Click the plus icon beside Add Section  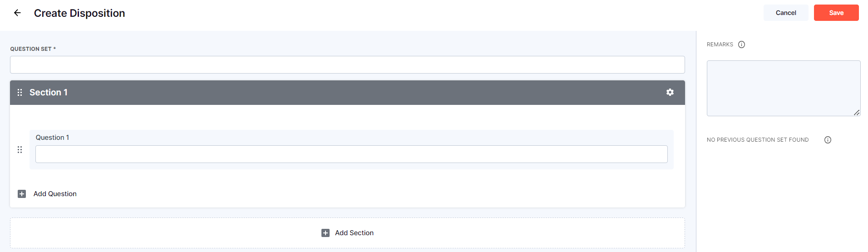[x=325, y=233]
